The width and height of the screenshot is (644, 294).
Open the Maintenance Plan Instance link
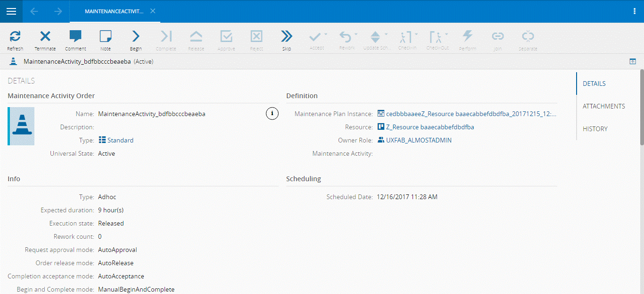[x=471, y=114]
